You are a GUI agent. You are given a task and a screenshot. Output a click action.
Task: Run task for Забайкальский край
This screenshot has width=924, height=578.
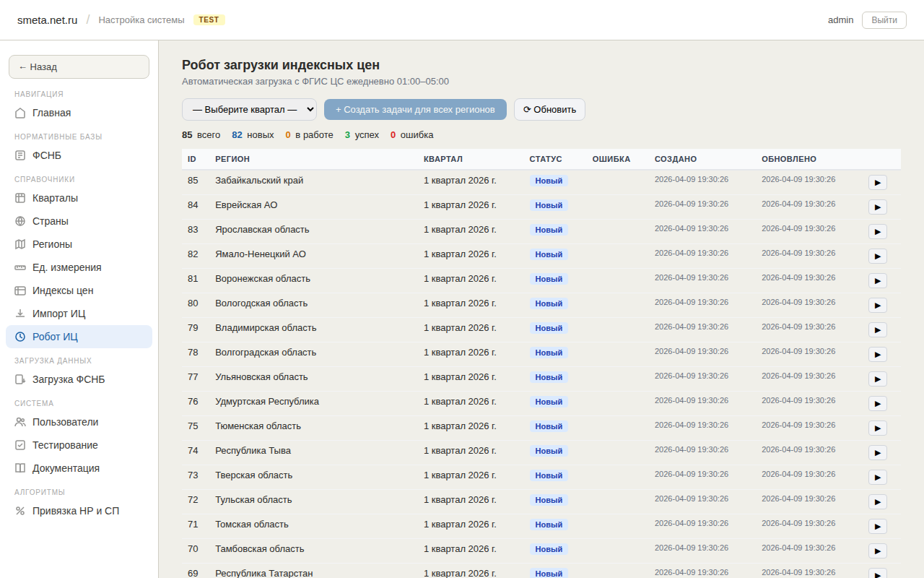coord(877,182)
